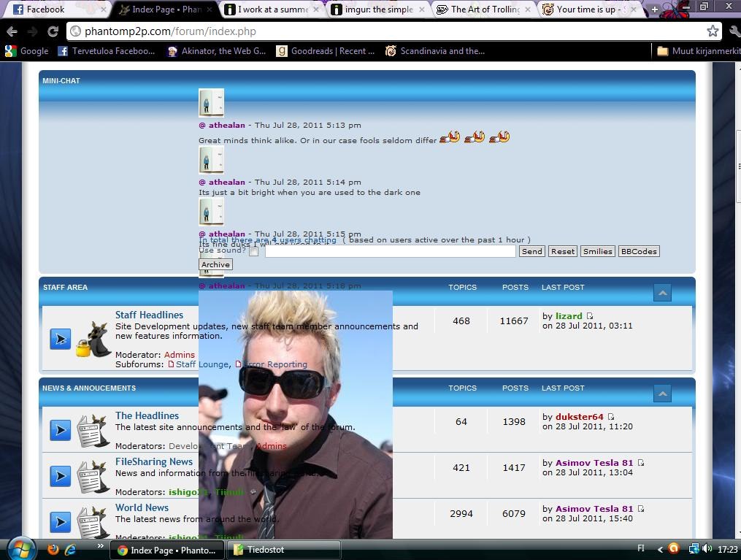Open Tervetuloa Facebook bookmark

pyautogui.click(x=107, y=51)
